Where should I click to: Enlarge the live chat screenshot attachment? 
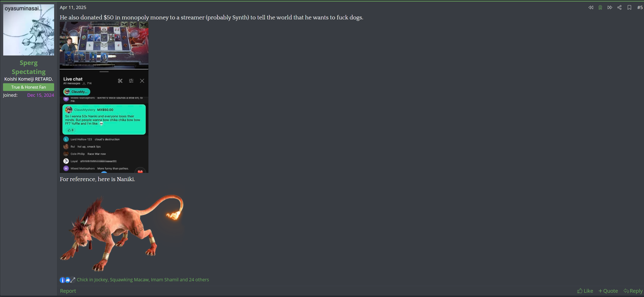click(x=104, y=97)
